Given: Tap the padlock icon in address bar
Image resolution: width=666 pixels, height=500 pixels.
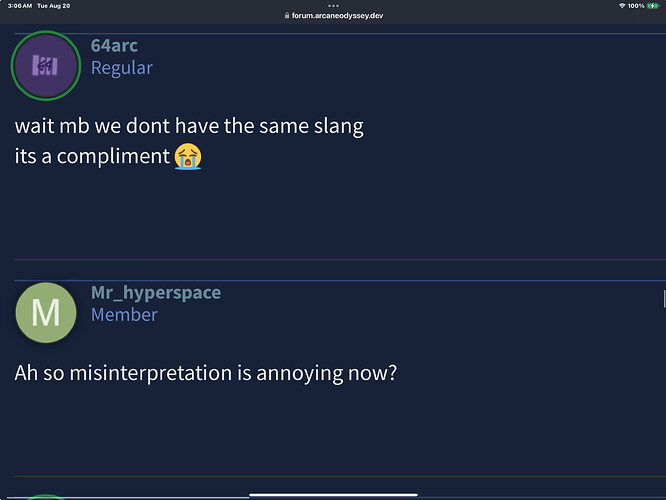Looking at the screenshot, I should (287, 15).
